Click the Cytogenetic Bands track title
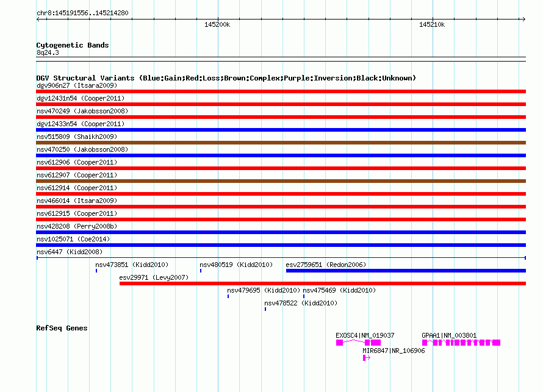Viewport: 543px width, 392px height. point(73,45)
